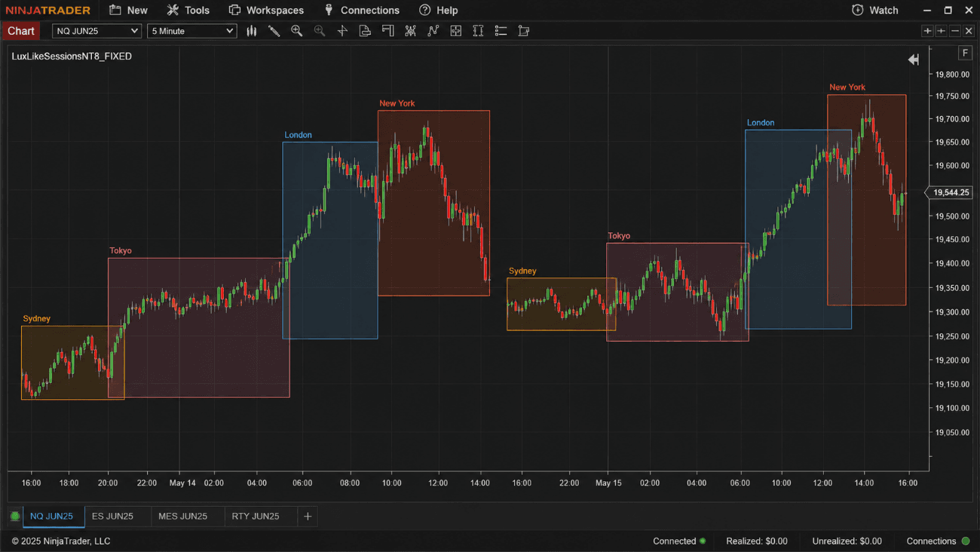
Task: Click the X button in the chart toolbar row
Action: click(969, 31)
